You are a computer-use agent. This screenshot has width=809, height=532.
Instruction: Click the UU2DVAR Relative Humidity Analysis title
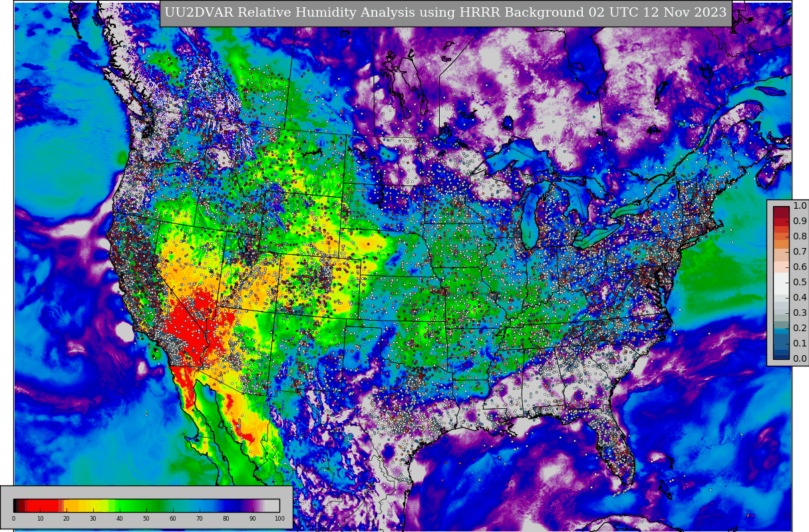(x=445, y=13)
